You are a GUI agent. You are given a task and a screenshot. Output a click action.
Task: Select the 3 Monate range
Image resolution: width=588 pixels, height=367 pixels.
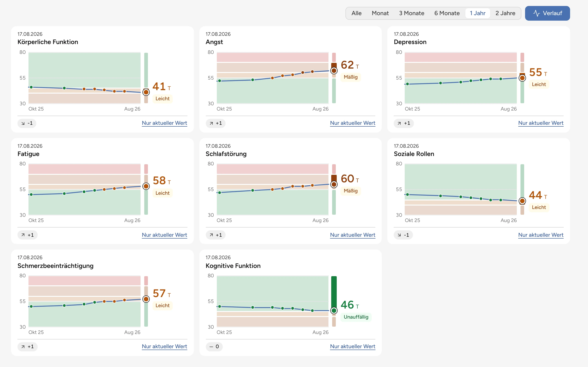(x=412, y=13)
